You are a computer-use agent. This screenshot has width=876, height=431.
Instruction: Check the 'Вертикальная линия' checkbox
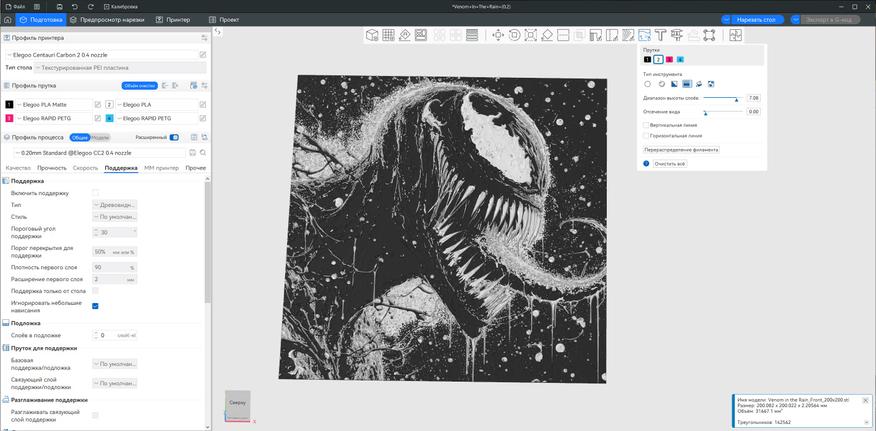(646, 125)
